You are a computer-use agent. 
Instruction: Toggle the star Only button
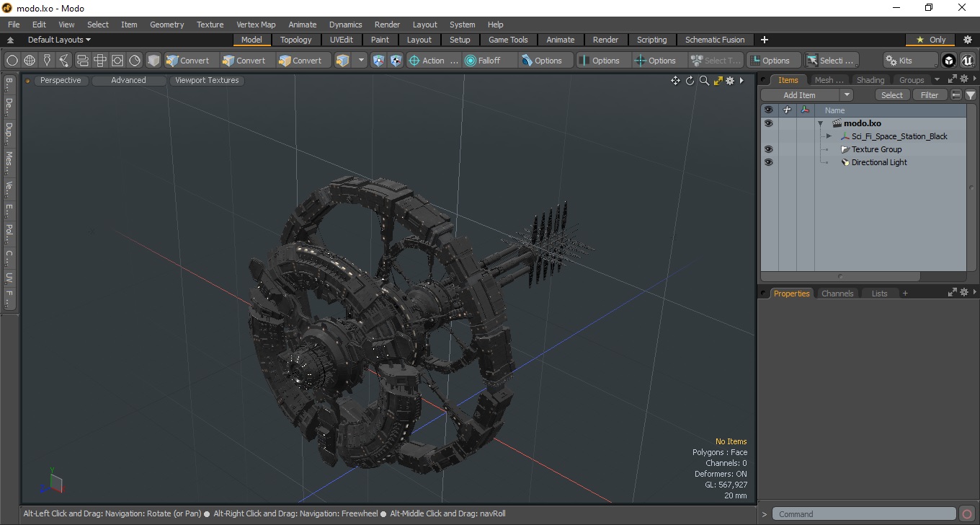click(x=930, y=40)
